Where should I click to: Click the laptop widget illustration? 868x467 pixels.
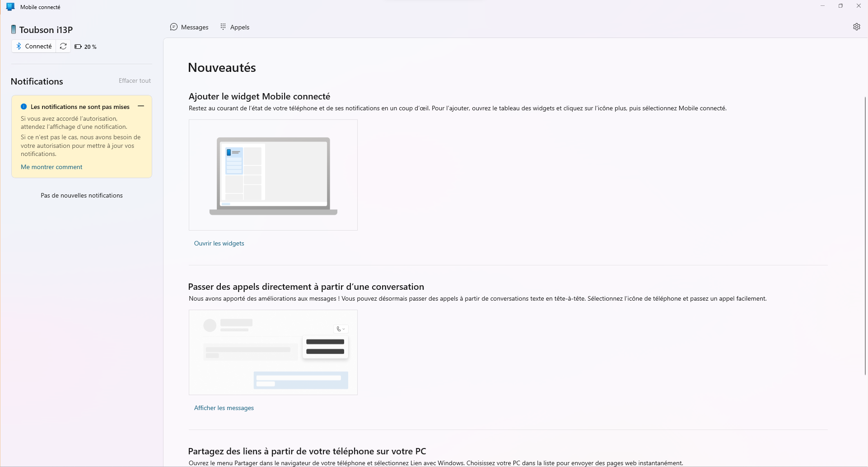(273, 175)
